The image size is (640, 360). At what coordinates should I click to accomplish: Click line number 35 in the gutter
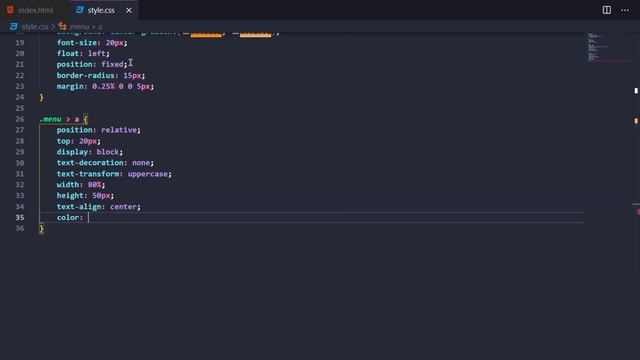pyautogui.click(x=20, y=218)
